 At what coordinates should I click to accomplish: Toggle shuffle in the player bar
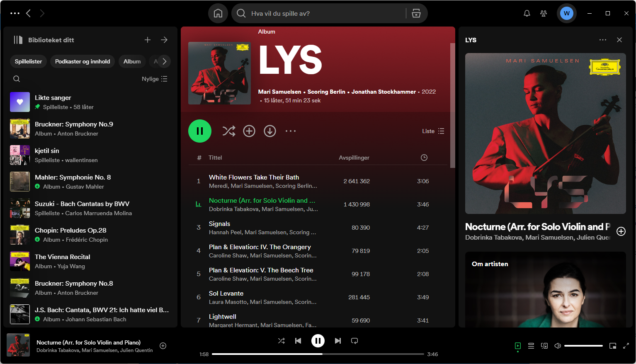(282, 341)
